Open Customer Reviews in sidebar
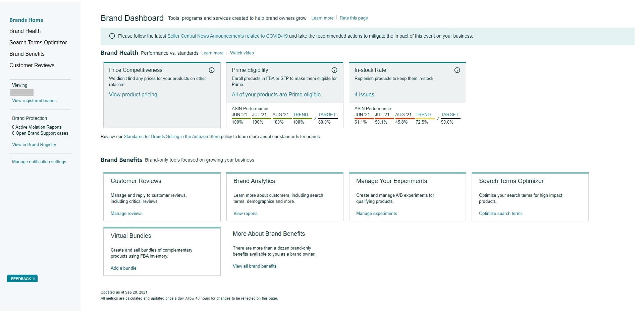This screenshot has height=312, width=644. tap(32, 65)
